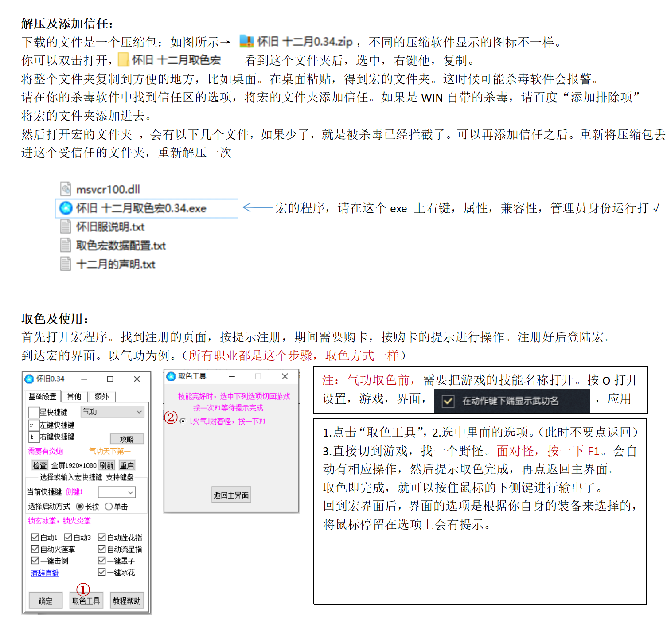Click the 十二月的声明.txt file name
This screenshot has width=667, height=644.
click(x=116, y=264)
